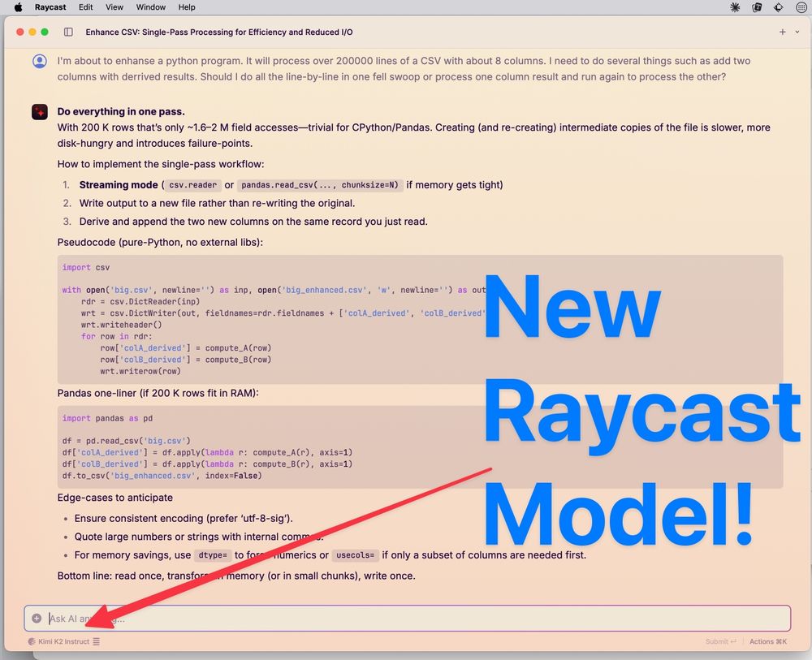Click the user avatar icon
Viewport: 812px width, 660px height.
[x=40, y=61]
